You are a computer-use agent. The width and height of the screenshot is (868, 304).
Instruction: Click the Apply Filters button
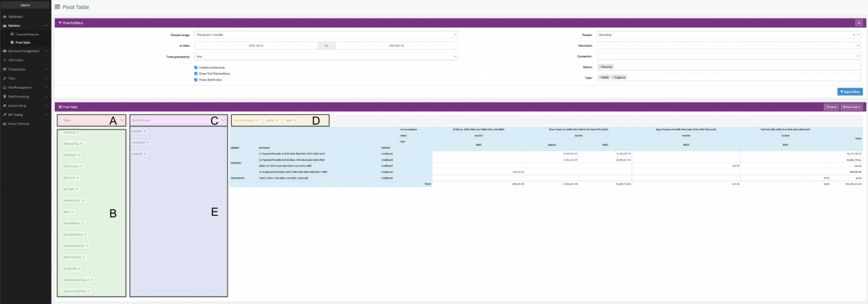coord(850,92)
